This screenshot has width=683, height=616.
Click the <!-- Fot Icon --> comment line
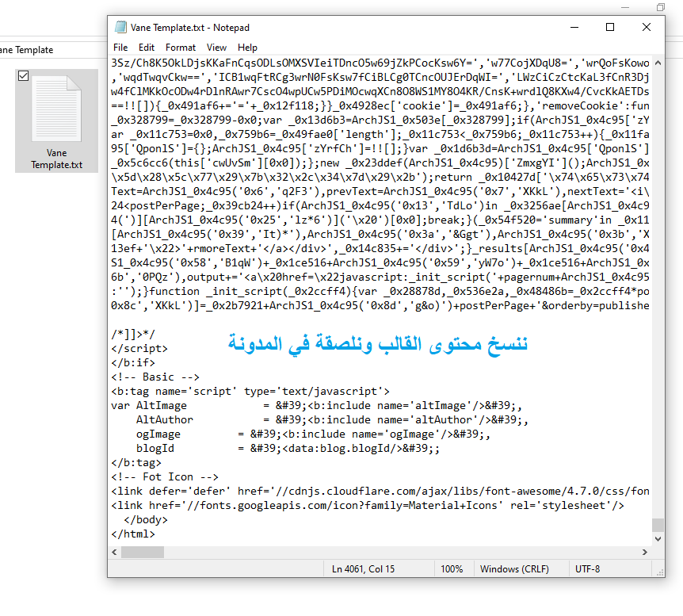click(165, 477)
